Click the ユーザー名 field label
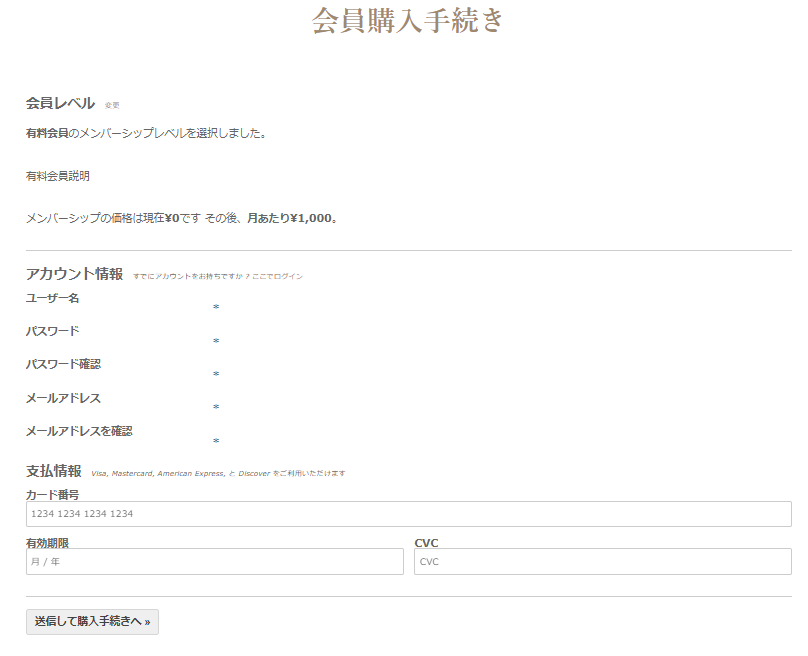This screenshot has height=656, width=808. [x=53, y=298]
